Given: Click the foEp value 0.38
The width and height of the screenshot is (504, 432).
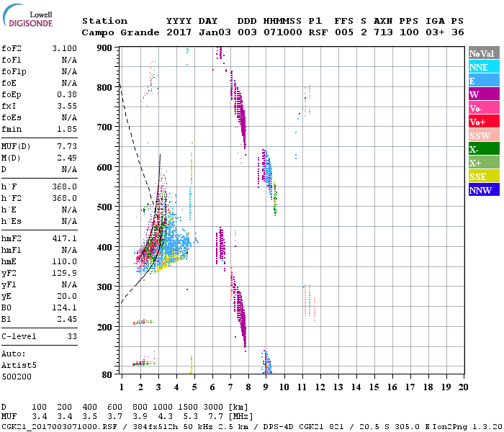Looking at the screenshot, I should [x=67, y=94].
